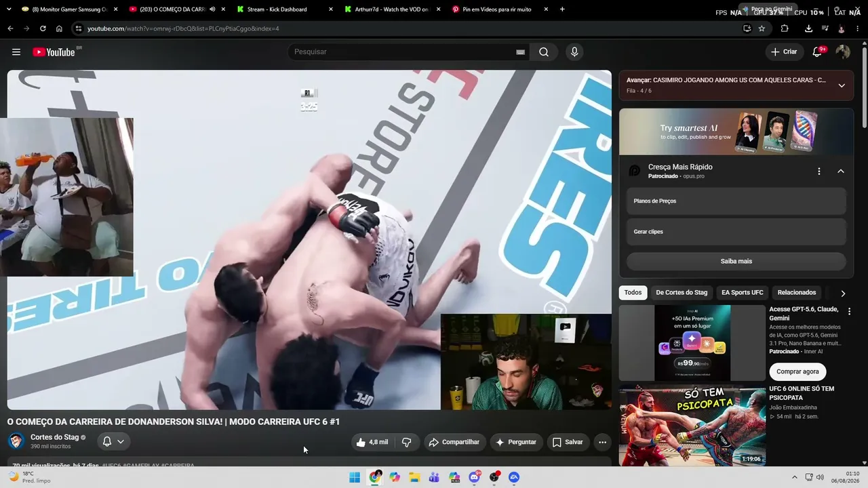Select the De Cortes do Stag chip

tap(682, 293)
